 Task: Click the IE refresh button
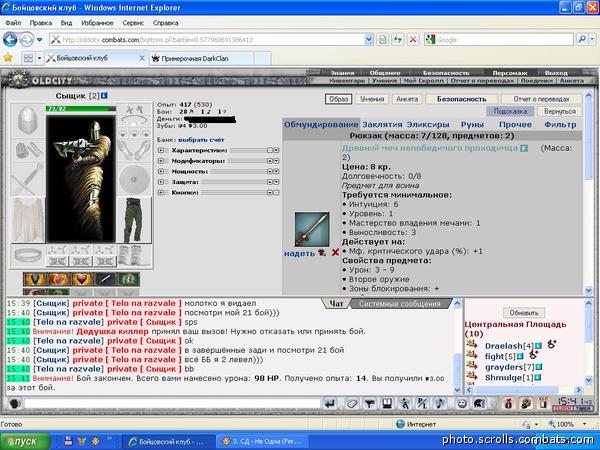point(398,39)
